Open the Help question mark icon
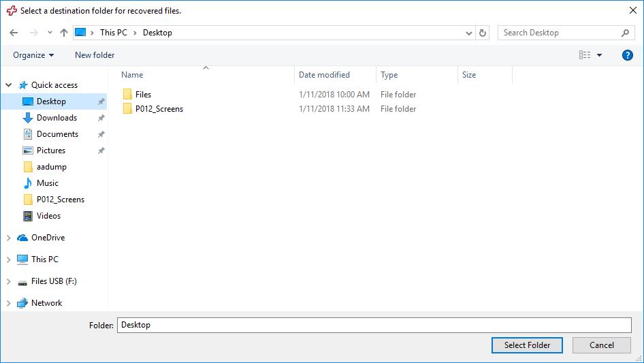Image resolution: width=644 pixels, height=363 pixels. tap(628, 55)
